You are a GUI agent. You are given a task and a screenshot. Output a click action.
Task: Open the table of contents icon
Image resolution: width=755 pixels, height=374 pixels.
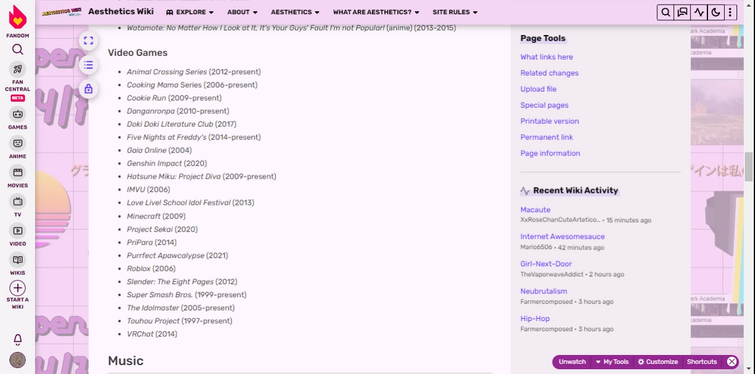tap(88, 65)
